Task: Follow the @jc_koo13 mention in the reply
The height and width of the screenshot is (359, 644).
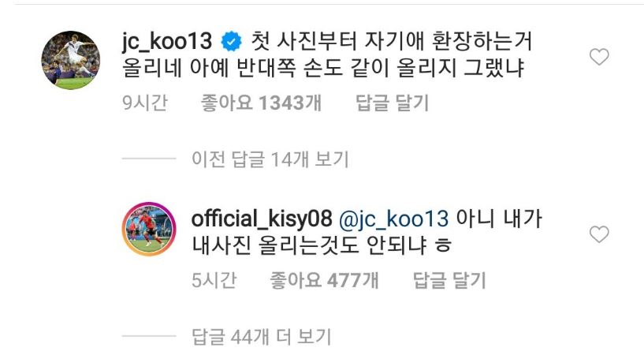Action: [x=393, y=219]
